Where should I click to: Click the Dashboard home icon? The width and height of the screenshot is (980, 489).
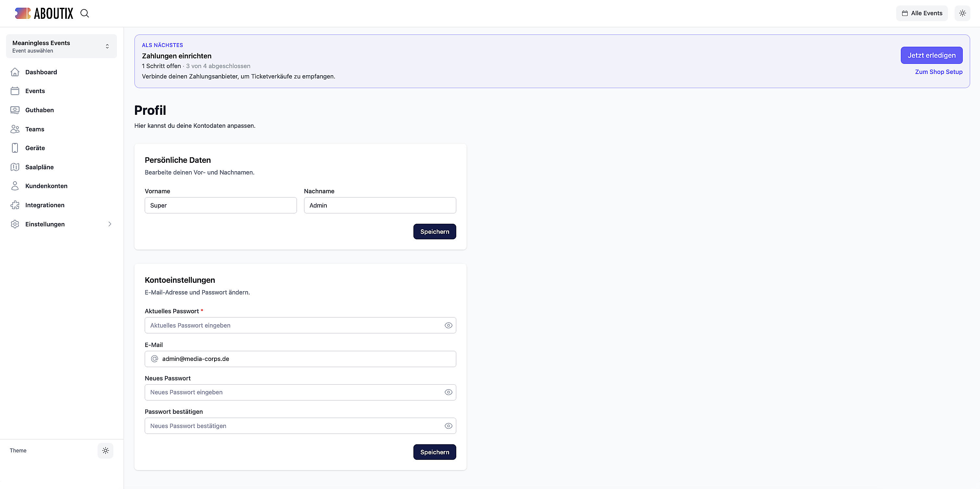tap(15, 72)
